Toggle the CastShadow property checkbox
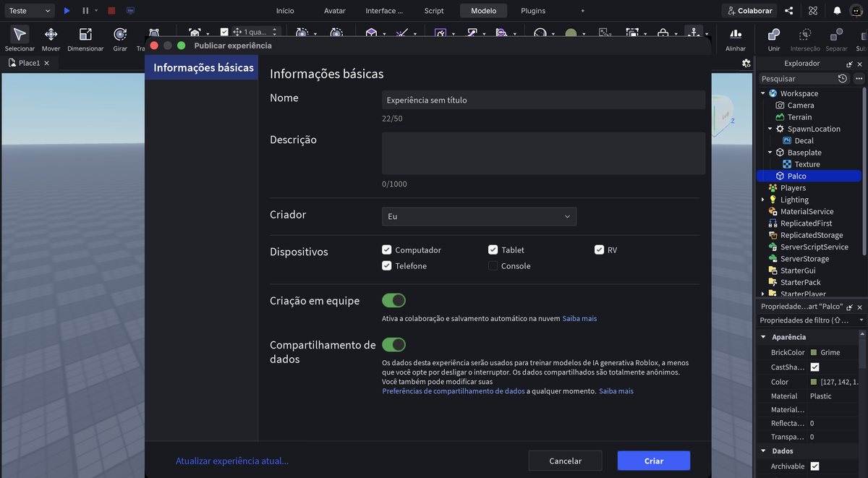The image size is (868, 478). pos(815,367)
